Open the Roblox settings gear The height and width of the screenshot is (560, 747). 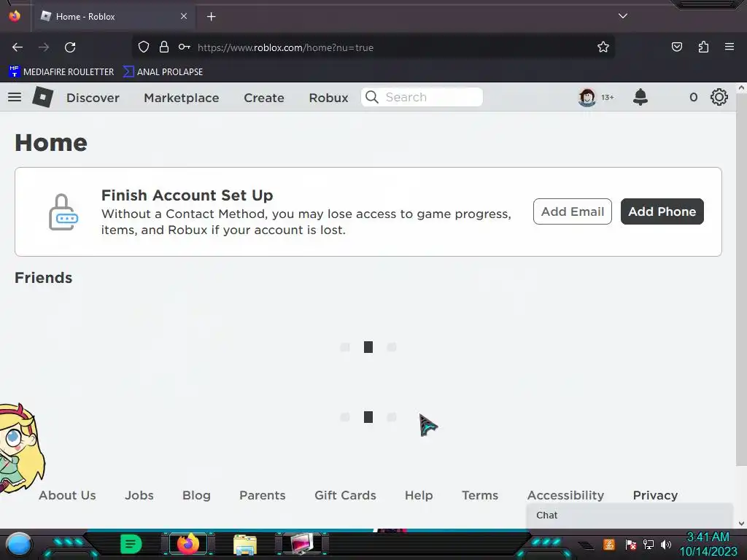pos(719,97)
